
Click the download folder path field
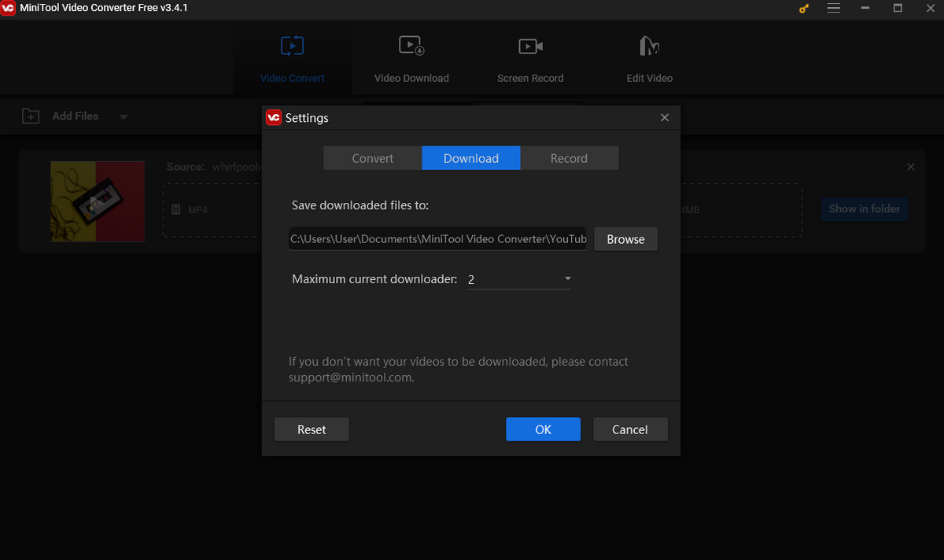(x=438, y=239)
